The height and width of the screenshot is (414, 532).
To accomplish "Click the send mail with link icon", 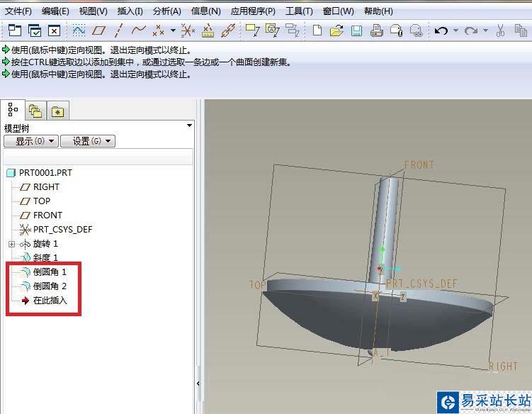I will 416,30.
